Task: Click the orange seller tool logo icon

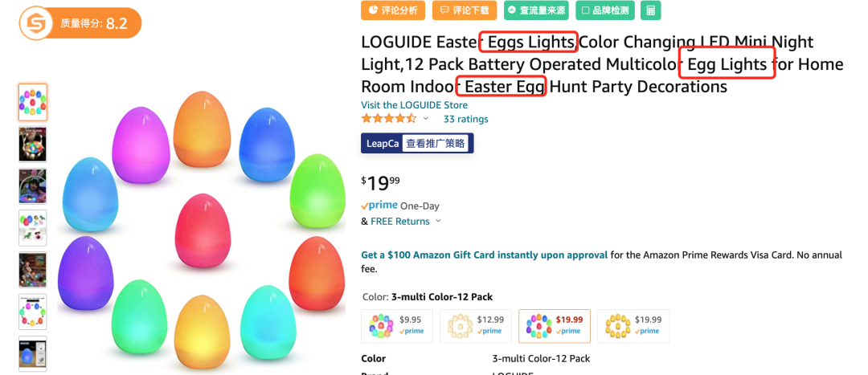Action: (35, 23)
